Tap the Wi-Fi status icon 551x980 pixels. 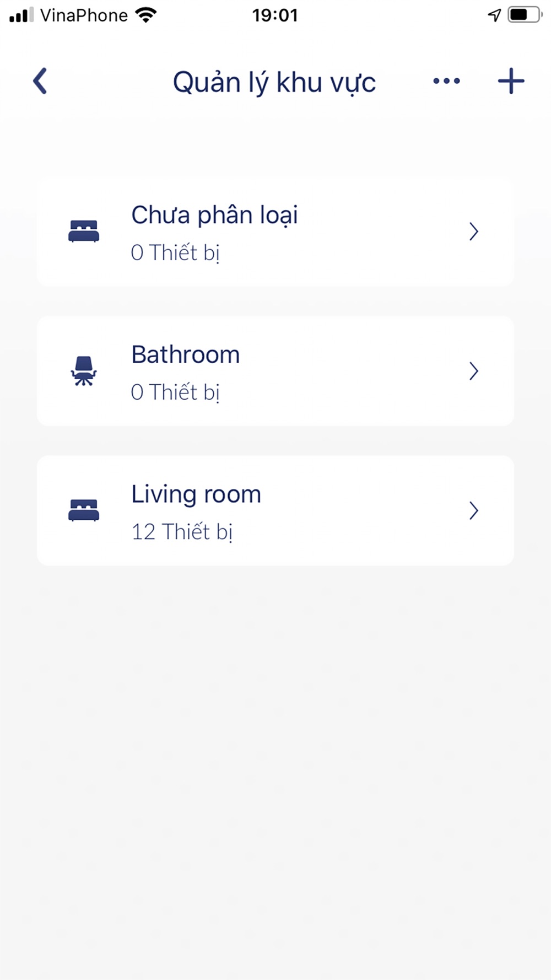point(146,15)
